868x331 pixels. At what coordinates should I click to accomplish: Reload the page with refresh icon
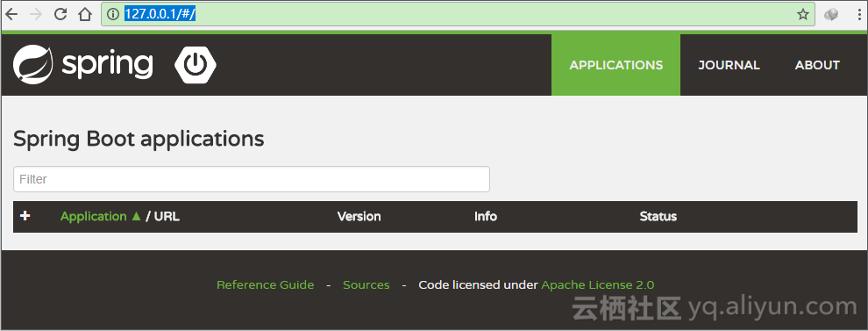60,14
